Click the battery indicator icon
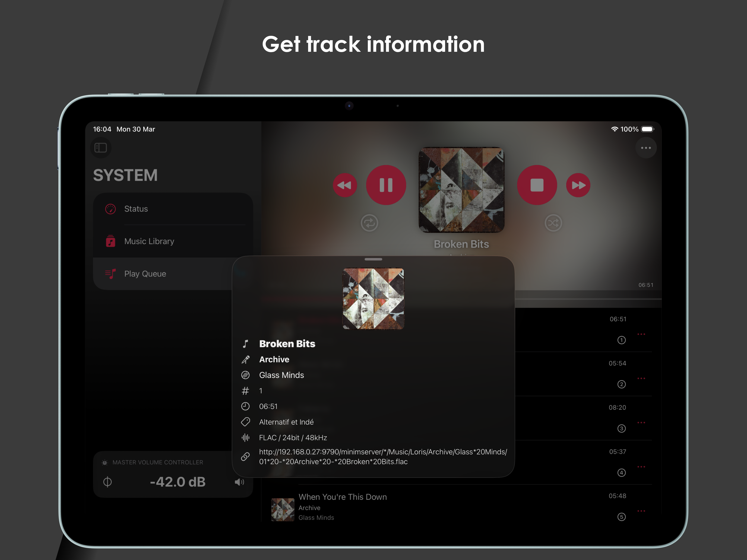Screen dimensions: 747x560 coord(648,129)
